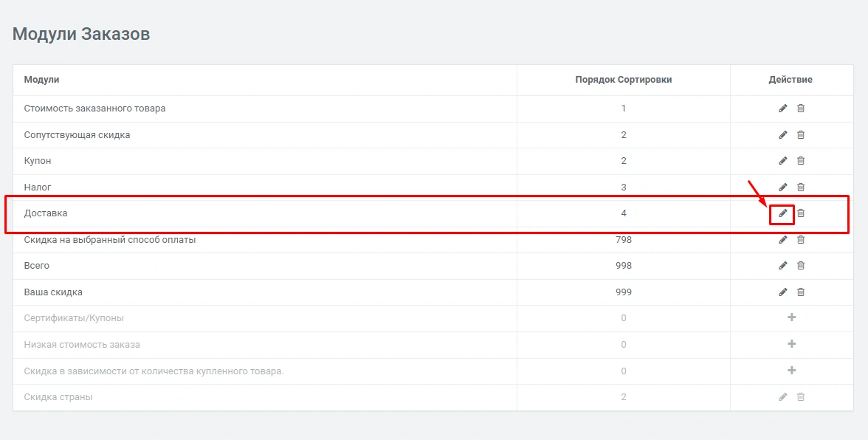The image size is (868, 440).
Task: Add the Низкая стоимость заказа module
Action: (x=792, y=344)
